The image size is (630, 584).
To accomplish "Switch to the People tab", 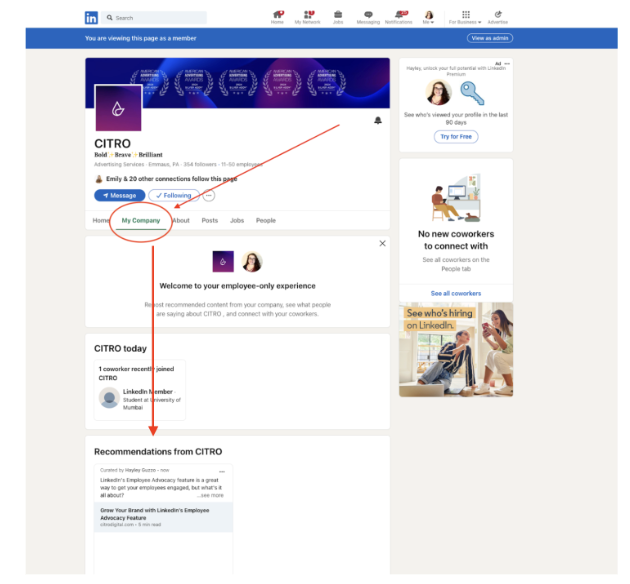I will tap(266, 220).
